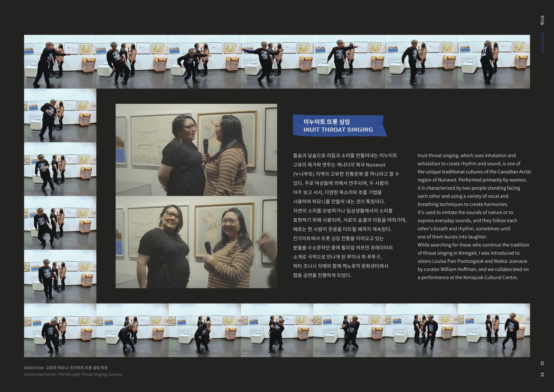Click Korean line '마주 보고 서서, 다양한 목소리와 호흡 기법을'
554x392 pixels.
337,193
